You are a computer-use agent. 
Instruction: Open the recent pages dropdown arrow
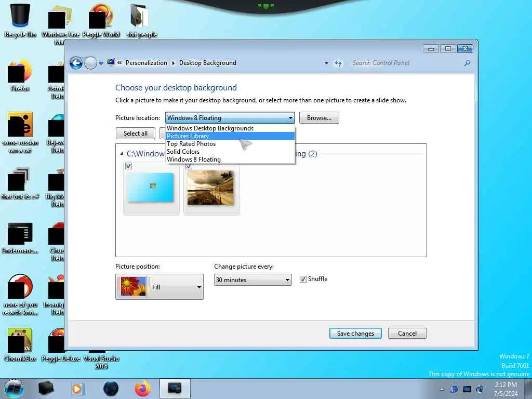click(101, 63)
